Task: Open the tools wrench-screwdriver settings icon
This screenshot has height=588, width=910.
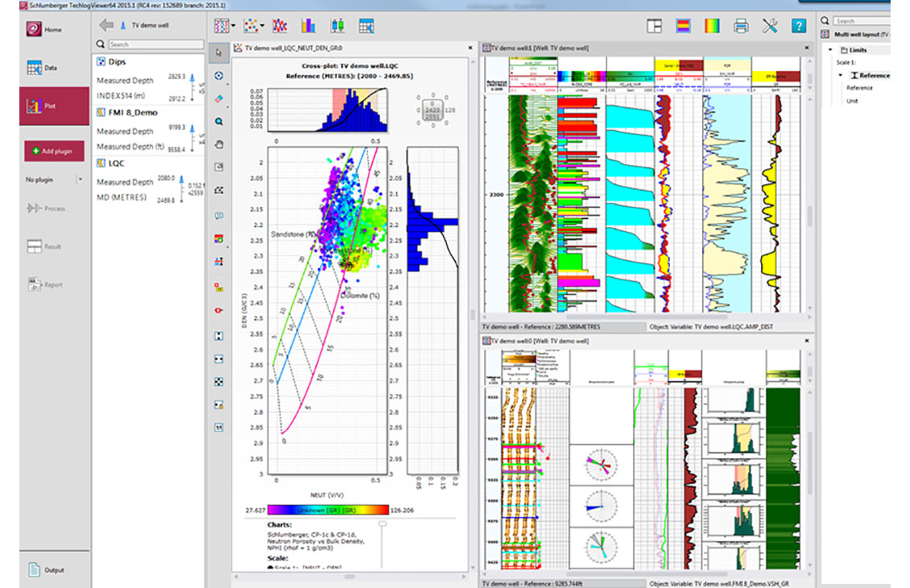Action: pyautogui.click(x=770, y=26)
